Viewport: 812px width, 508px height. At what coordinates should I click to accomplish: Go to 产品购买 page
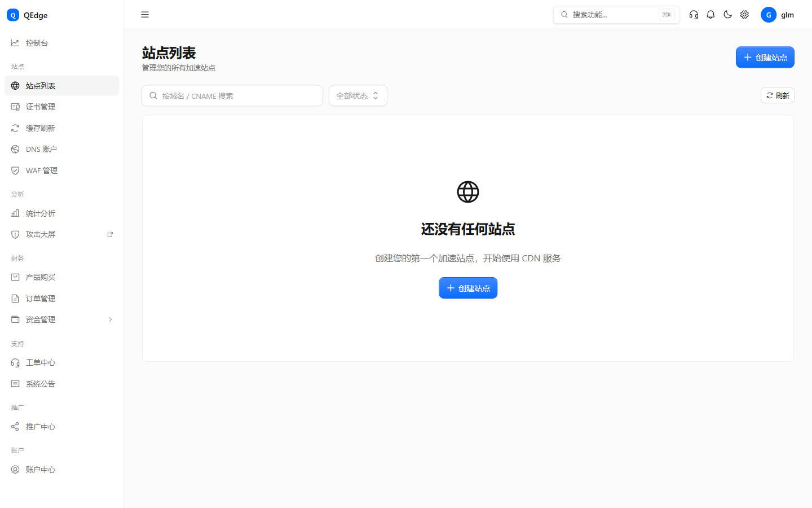[62, 277]
